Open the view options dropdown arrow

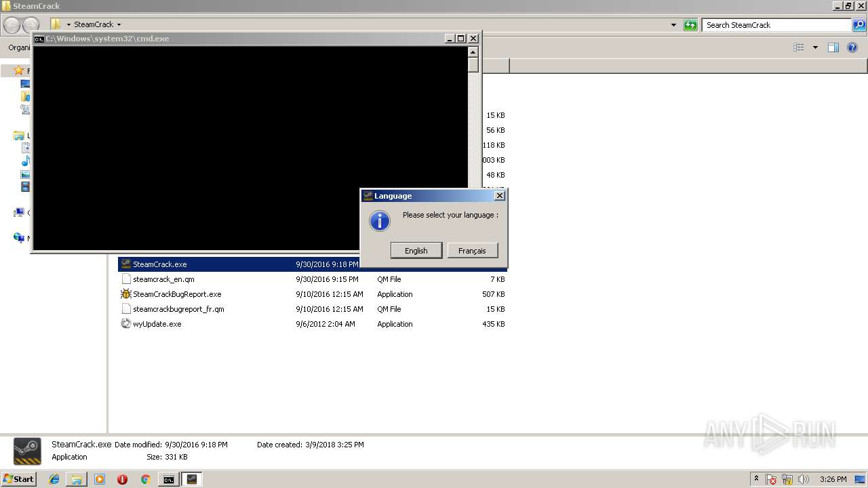click(x=815, y=47)
